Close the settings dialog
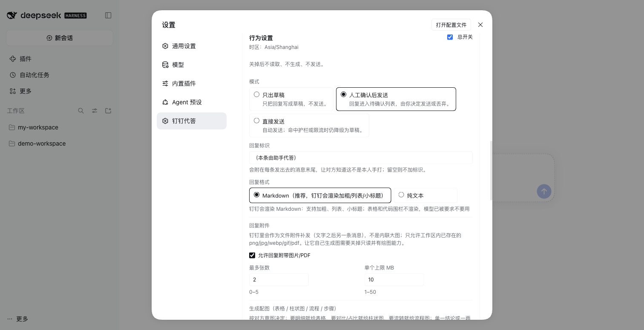The image size is (644, 330). tap(480, 25)
